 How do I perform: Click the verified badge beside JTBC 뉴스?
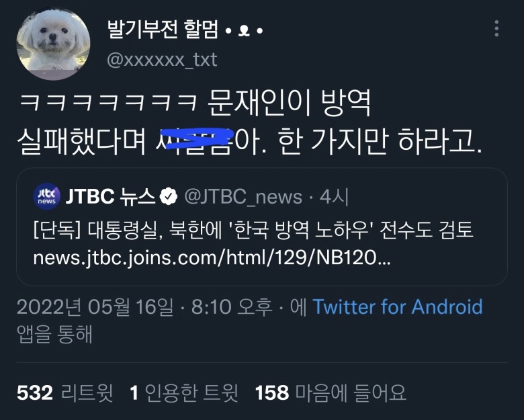click(x=169, y=196)
